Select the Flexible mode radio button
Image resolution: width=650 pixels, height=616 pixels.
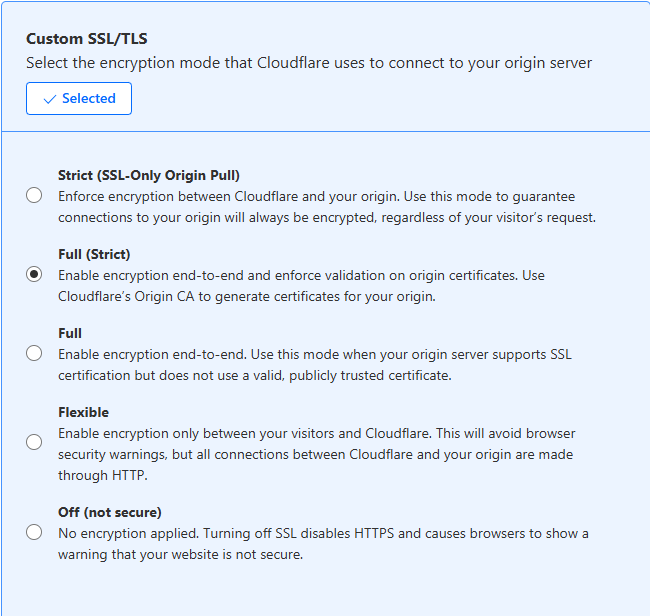click(x=34, y=441)
